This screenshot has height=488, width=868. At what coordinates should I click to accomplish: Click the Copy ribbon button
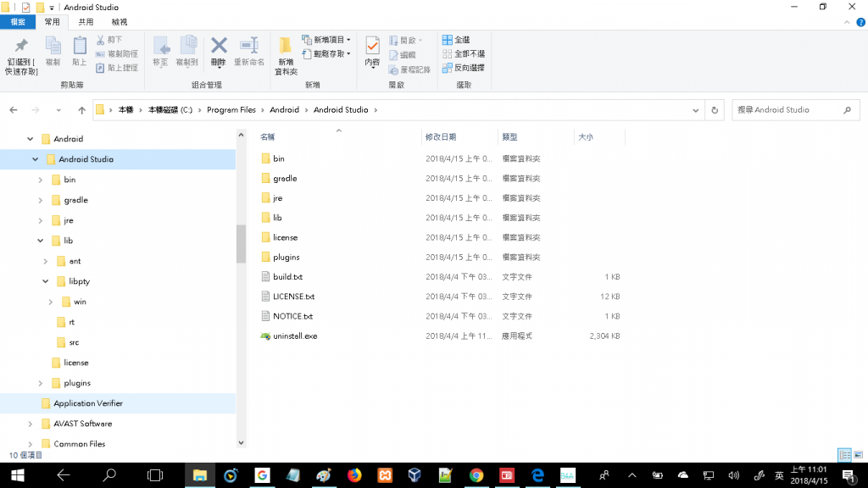click(53, 52)
